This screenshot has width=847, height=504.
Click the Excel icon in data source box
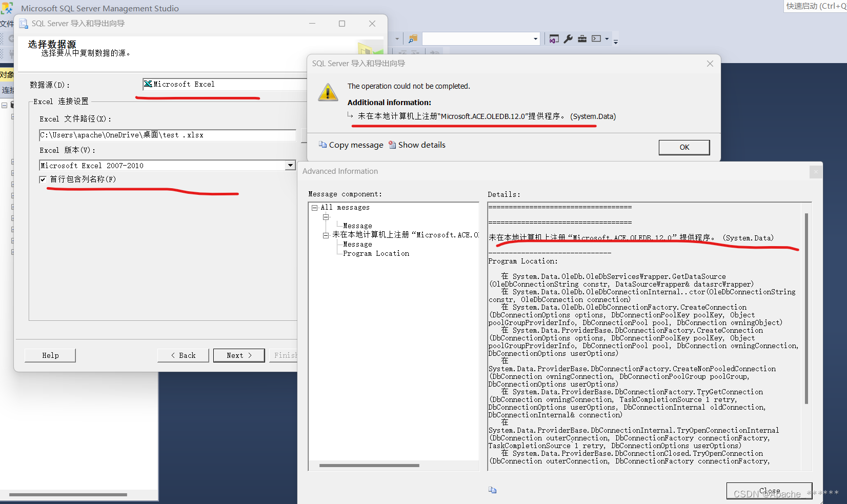148,84
